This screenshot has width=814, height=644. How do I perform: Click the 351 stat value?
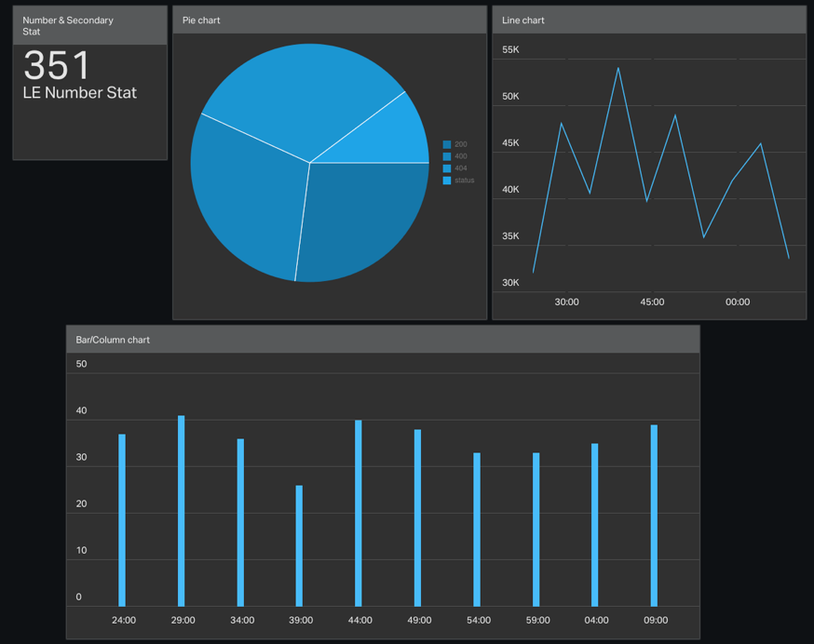pyautogui.click(x=57, y=65)
